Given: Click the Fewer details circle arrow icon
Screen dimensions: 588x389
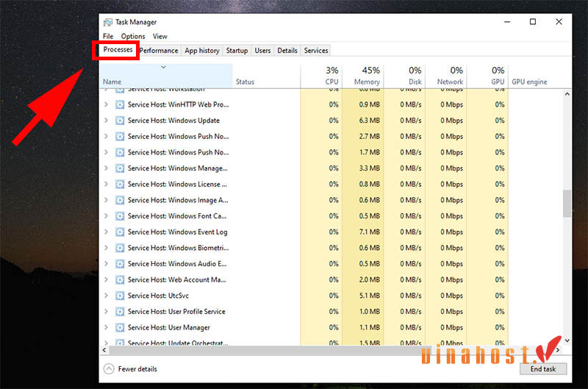Looking at the screenshot, I should [x=109, y=369].
